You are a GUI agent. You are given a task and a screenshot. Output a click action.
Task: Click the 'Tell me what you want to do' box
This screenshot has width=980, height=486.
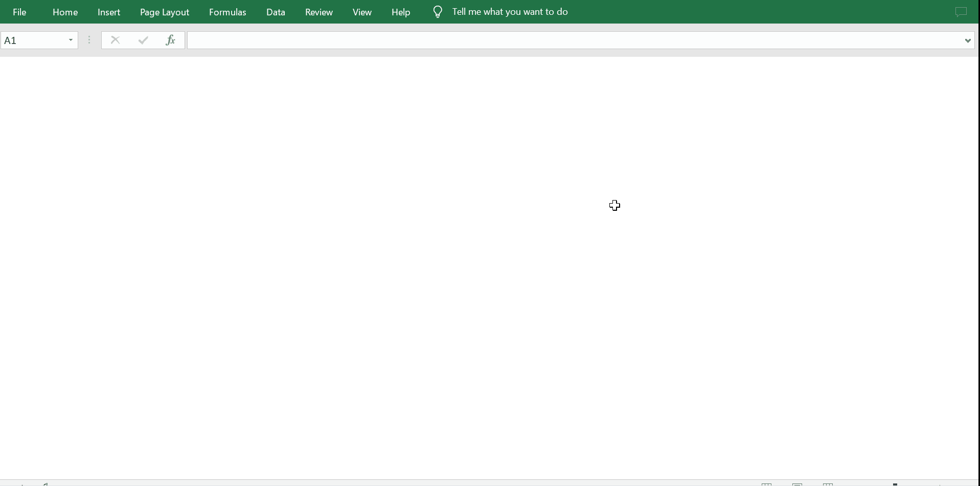click(x=510, y=12)
